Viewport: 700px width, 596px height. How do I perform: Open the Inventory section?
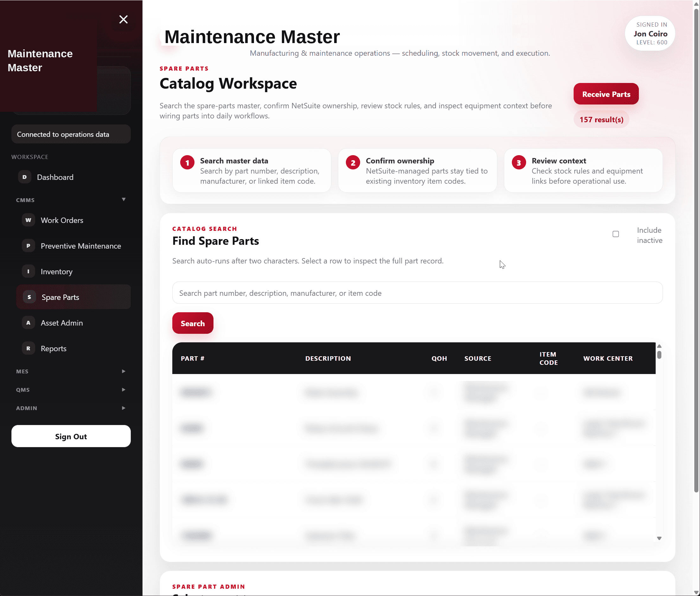click(x=73, y=272)
